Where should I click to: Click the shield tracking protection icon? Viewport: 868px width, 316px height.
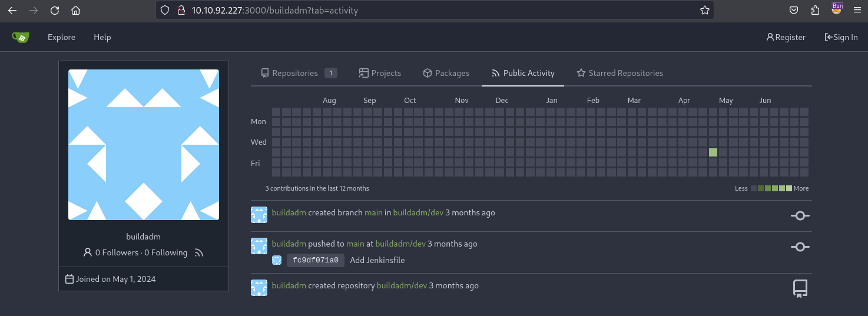165,10
